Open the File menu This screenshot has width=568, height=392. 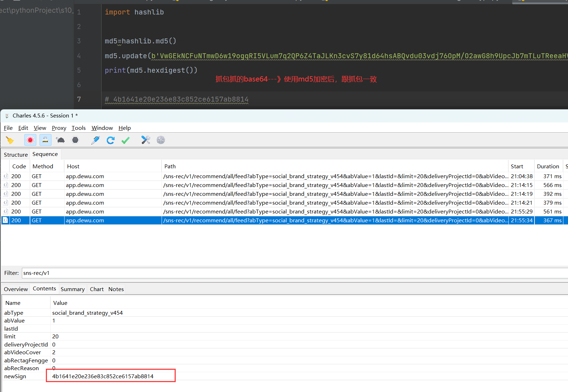click(8, 128)
